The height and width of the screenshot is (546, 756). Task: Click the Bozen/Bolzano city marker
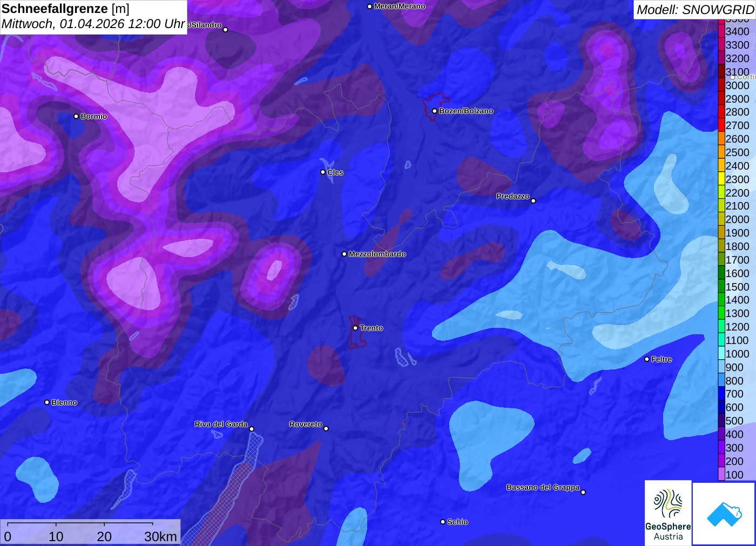[434, 111]
